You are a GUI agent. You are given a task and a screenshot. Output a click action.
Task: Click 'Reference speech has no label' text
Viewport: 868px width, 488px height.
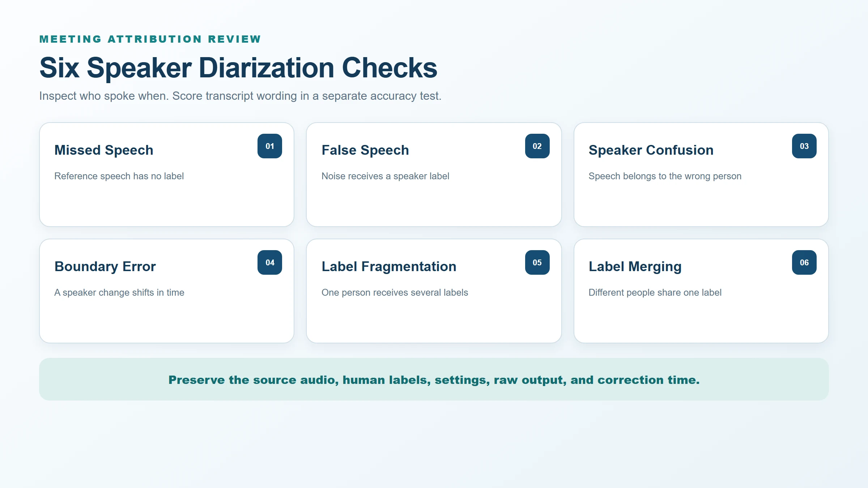119,176
